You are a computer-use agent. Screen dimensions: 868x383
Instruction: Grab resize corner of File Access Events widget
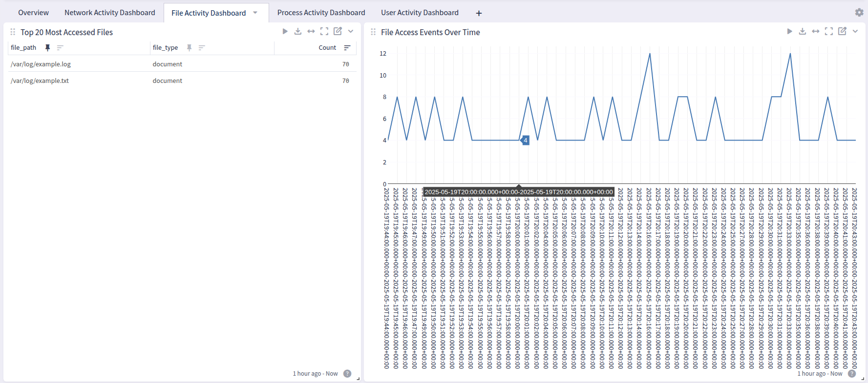pyautogui.click(x=863, y=379)
